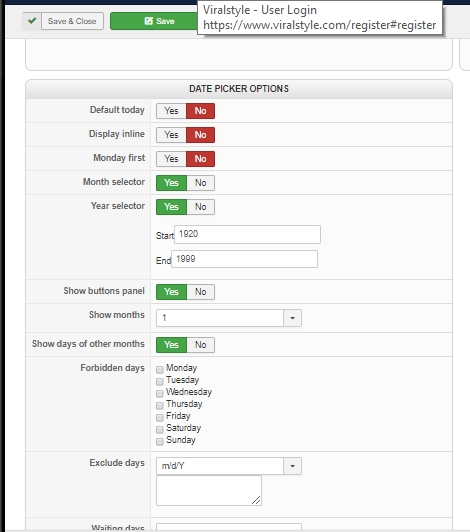
Task: Enable Monday first option
Action: click(x=171, y=159)
